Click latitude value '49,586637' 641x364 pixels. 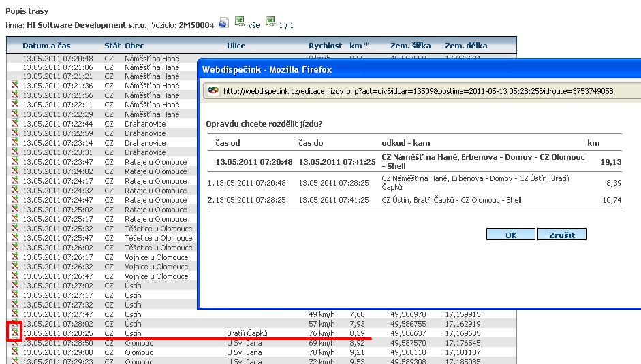pos(408,333)
